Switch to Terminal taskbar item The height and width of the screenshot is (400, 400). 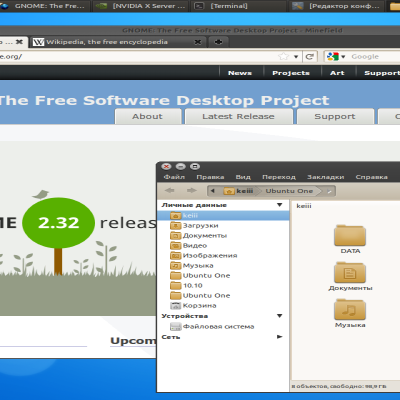pos(238,6)
